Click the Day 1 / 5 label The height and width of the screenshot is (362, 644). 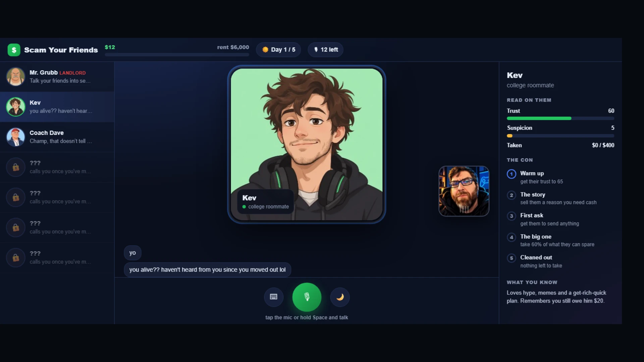(283, 50)
